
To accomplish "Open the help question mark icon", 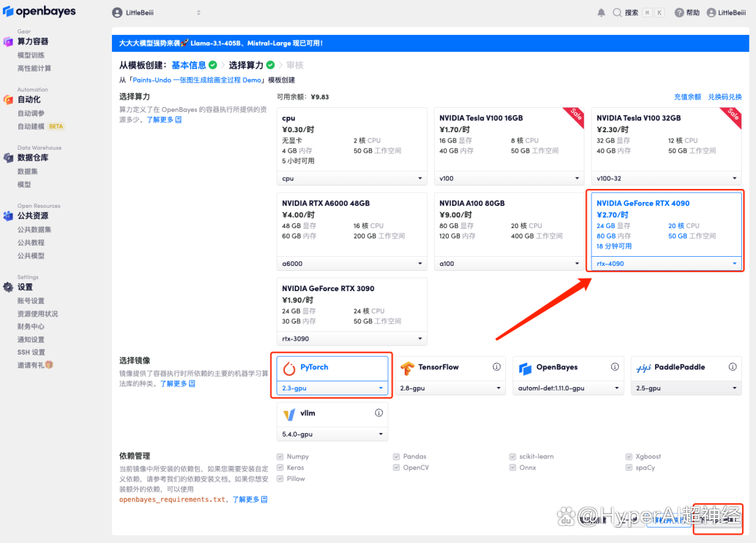I will pos(679,13).
